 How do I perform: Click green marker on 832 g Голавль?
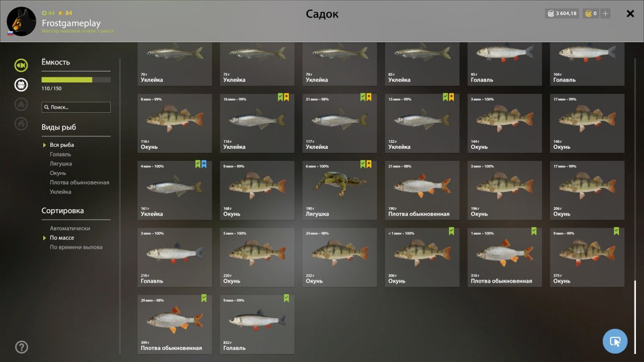[x=286, y=298]
